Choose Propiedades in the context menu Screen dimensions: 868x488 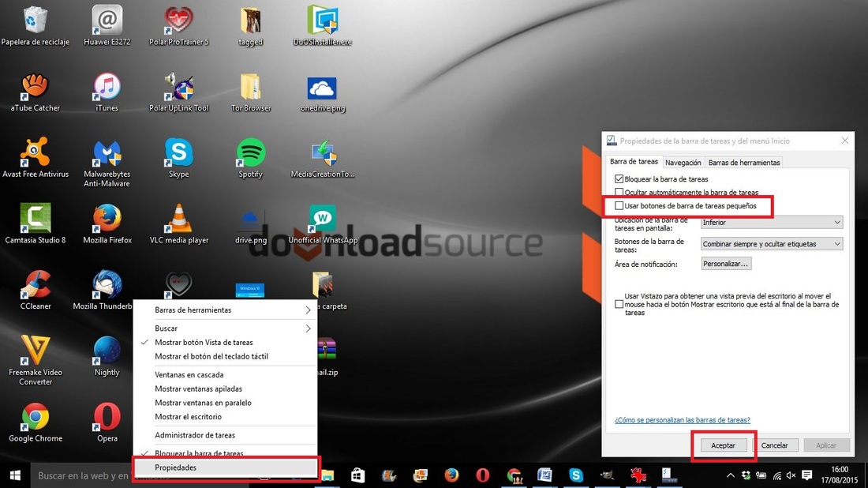click(226, 467)
